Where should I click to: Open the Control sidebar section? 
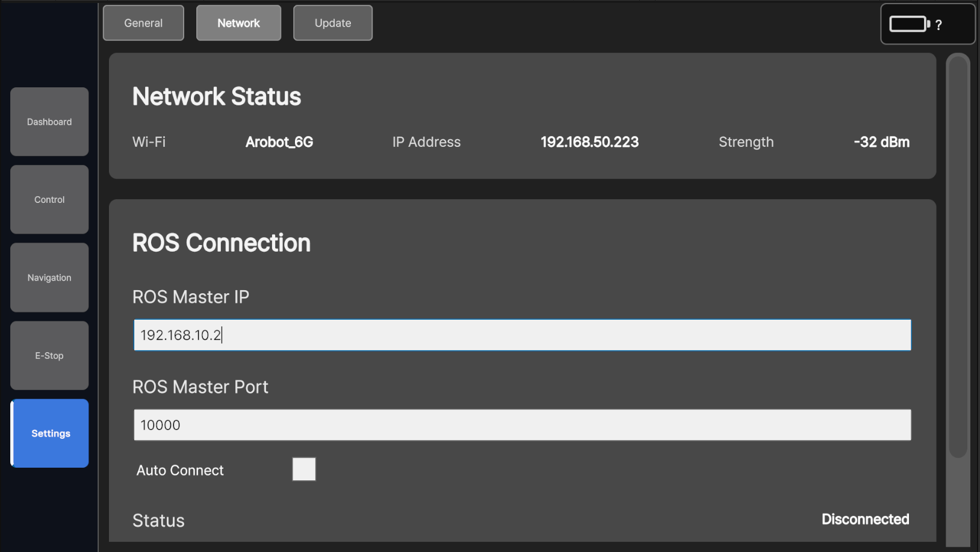(49, 199)
